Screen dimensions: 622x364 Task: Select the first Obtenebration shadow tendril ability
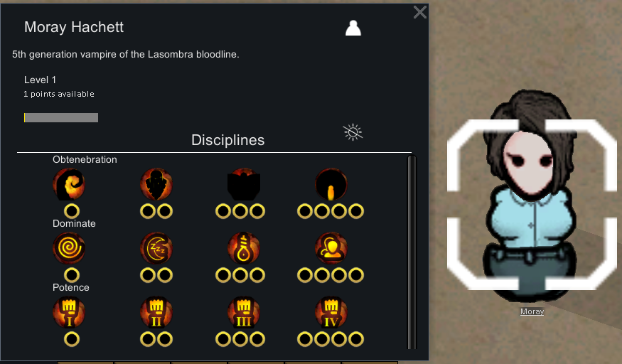pyautogui.click(x=69, y=184)
